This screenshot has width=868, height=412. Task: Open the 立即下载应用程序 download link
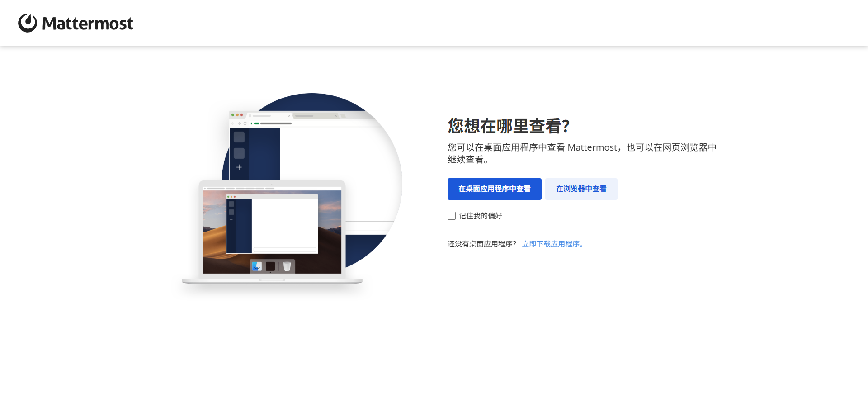tap(552, 244)
